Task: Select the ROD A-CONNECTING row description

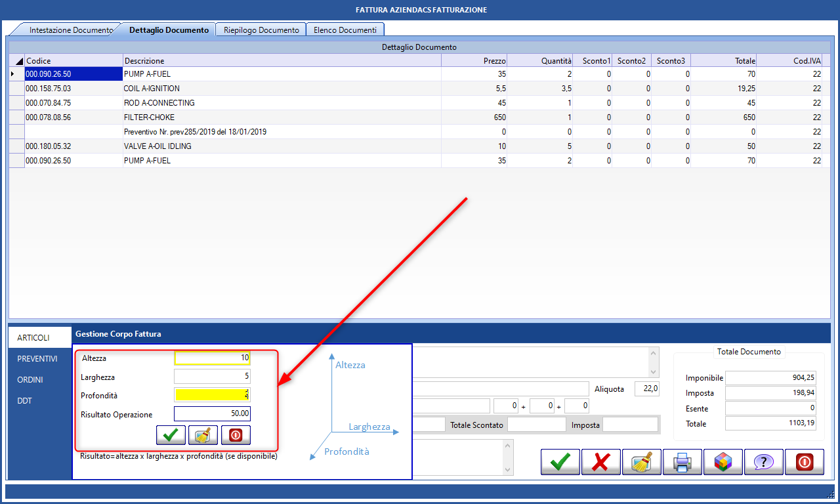Action: (282, 103)
